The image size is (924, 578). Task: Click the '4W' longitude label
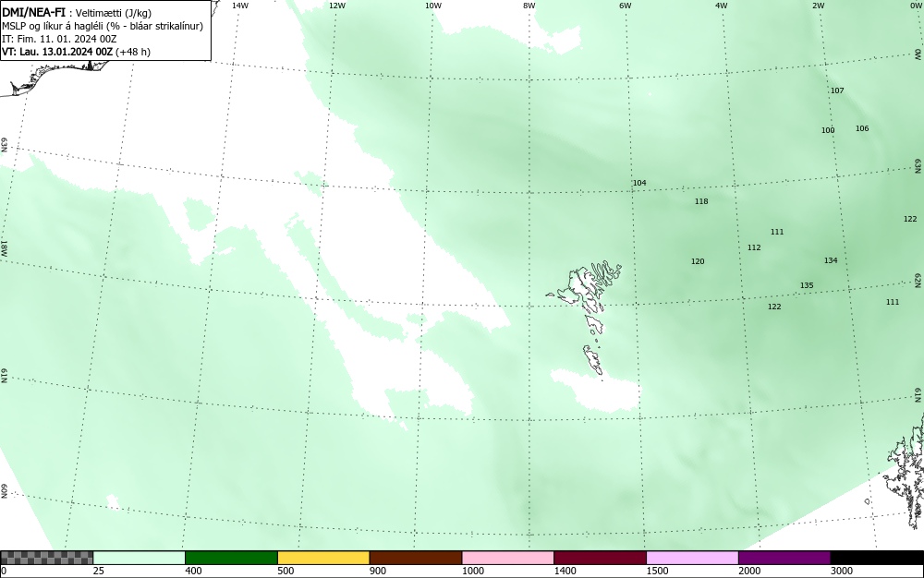pos(722,6)
